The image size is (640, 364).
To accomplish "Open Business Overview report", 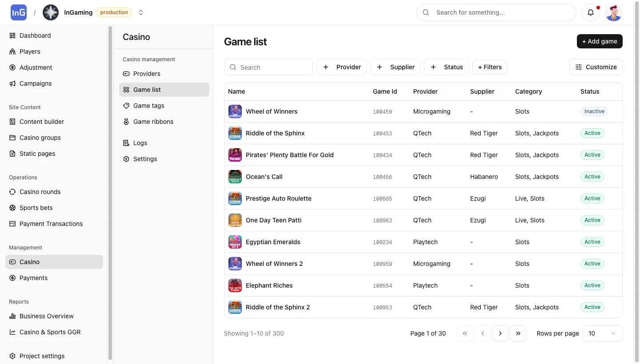I will (46, 316).
